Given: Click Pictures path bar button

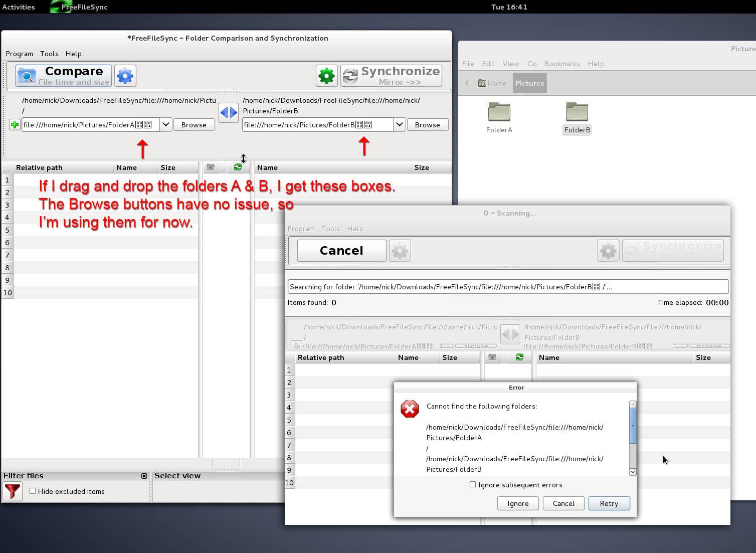Looking at the screenshot, I should click(x=529, y=83).
